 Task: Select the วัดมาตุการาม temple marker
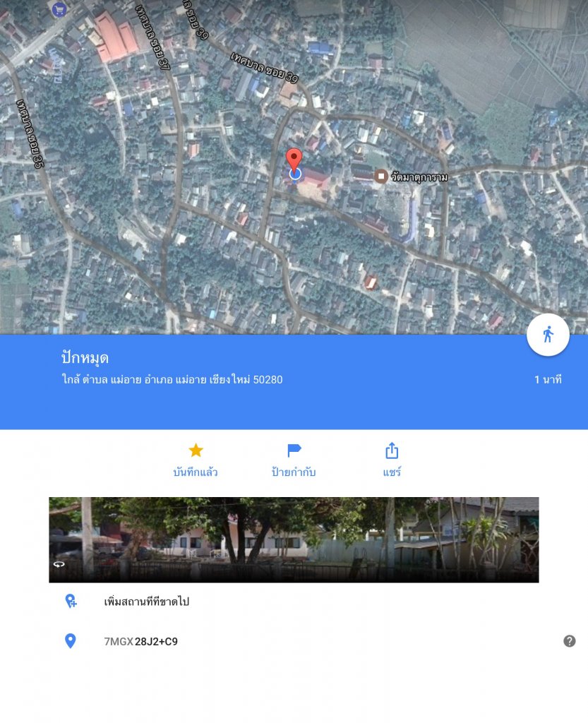coord(380,176)
